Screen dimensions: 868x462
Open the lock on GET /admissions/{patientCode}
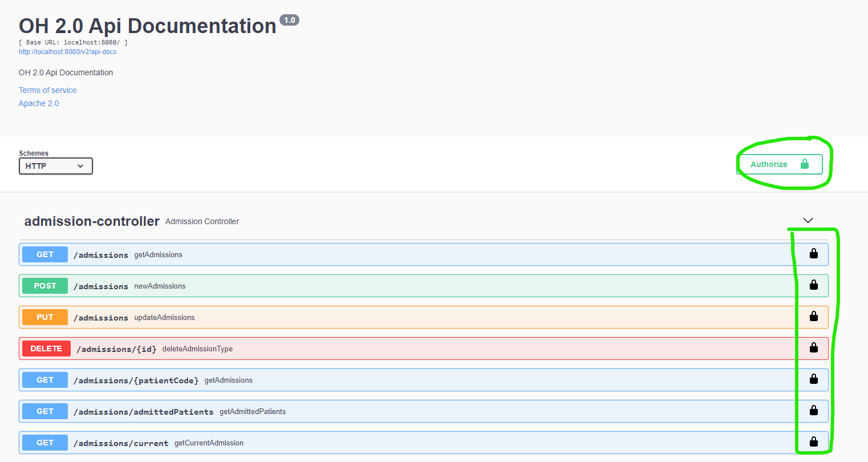813,379
